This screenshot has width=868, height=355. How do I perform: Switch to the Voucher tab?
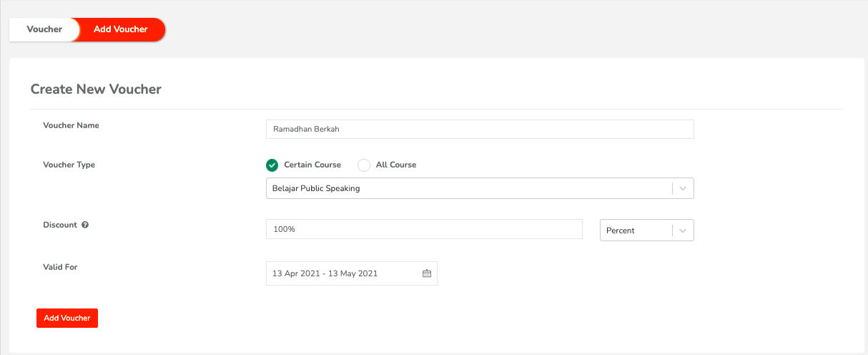coord(44,29)
